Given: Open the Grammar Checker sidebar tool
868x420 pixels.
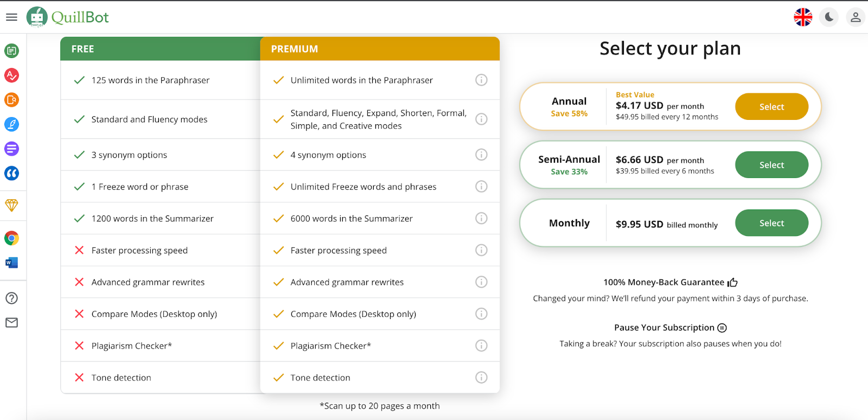Looking at the screenshot, I should point(11,75).
